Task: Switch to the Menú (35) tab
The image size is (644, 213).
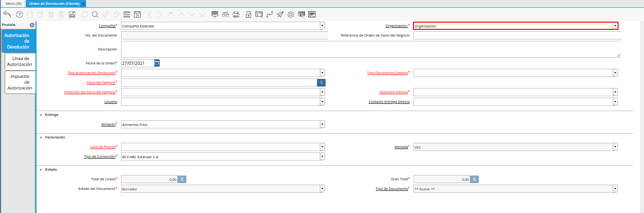Action: tap(13, 3)
